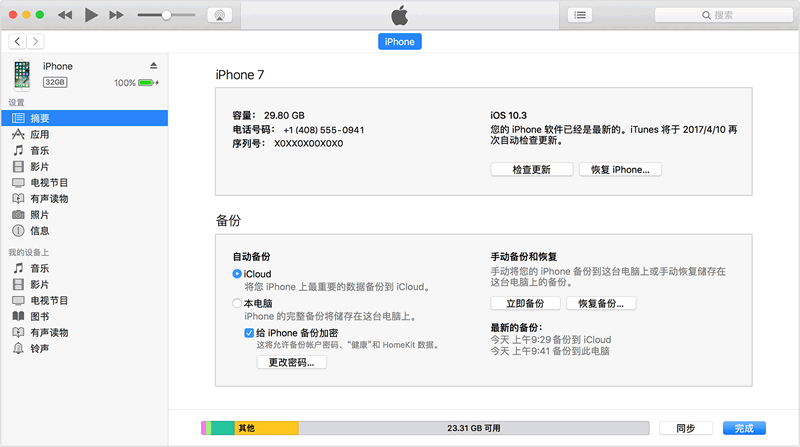
Task: Select 摘要 in the sidebar
Action: pyautogui.click(x=39, y=118)
